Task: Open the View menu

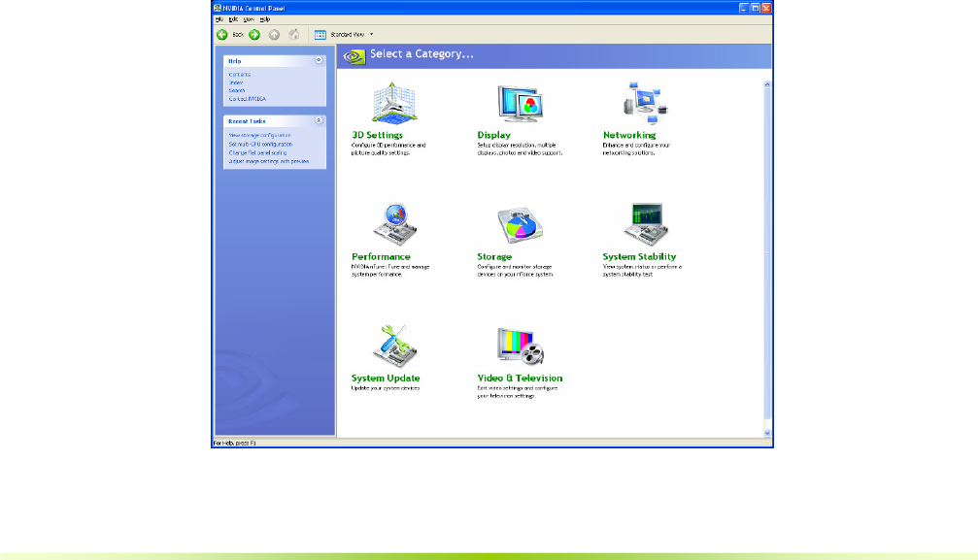Action: tap(249, 19)
